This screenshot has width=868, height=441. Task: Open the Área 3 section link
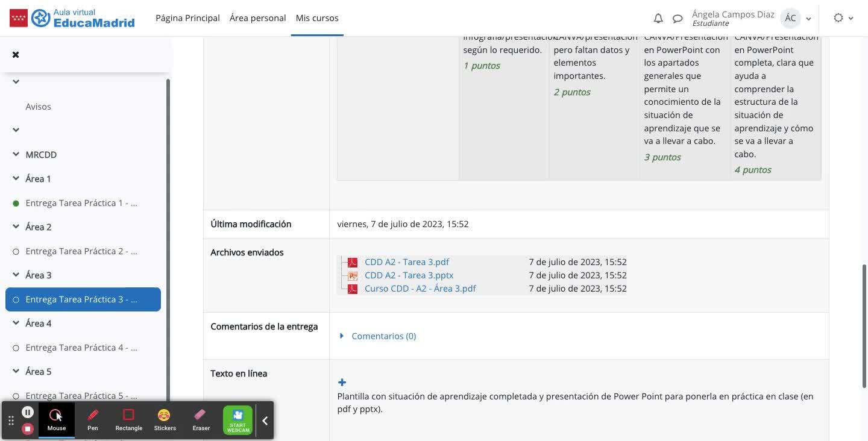coord(38,275)
